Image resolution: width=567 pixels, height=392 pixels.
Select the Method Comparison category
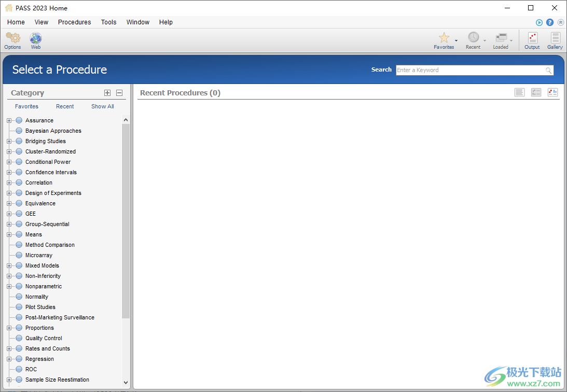click(x=50, y=245)
